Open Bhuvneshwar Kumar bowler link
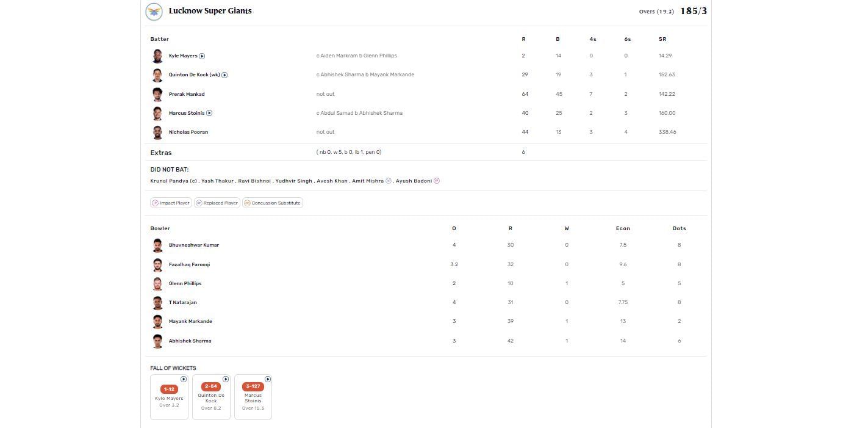Viewport: 868px width, 428px height. pos(194,245)
